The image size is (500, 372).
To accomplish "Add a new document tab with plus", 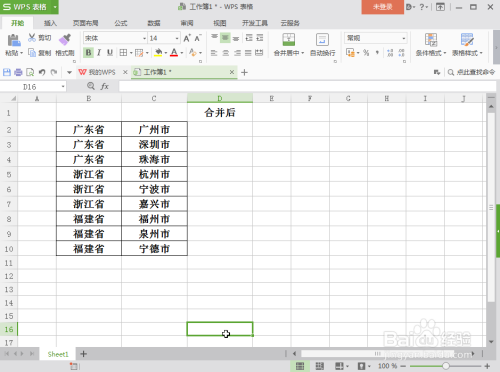I will (x=244, y=72).
